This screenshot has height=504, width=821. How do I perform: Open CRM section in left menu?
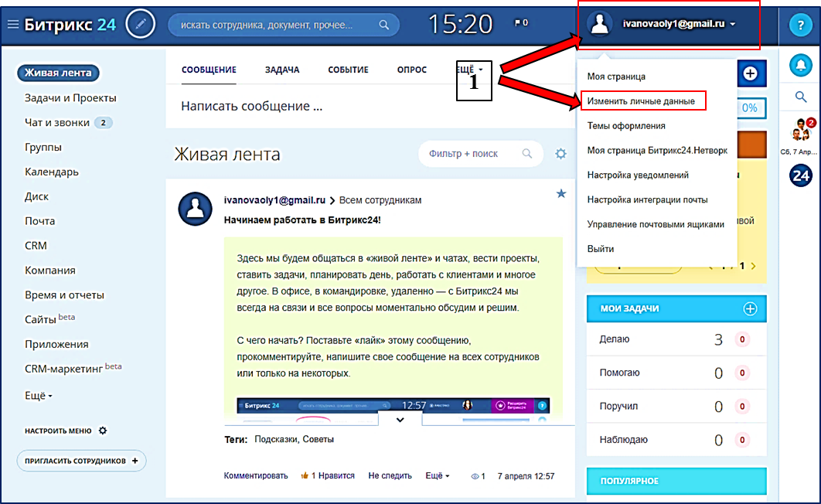click(36, 246)
